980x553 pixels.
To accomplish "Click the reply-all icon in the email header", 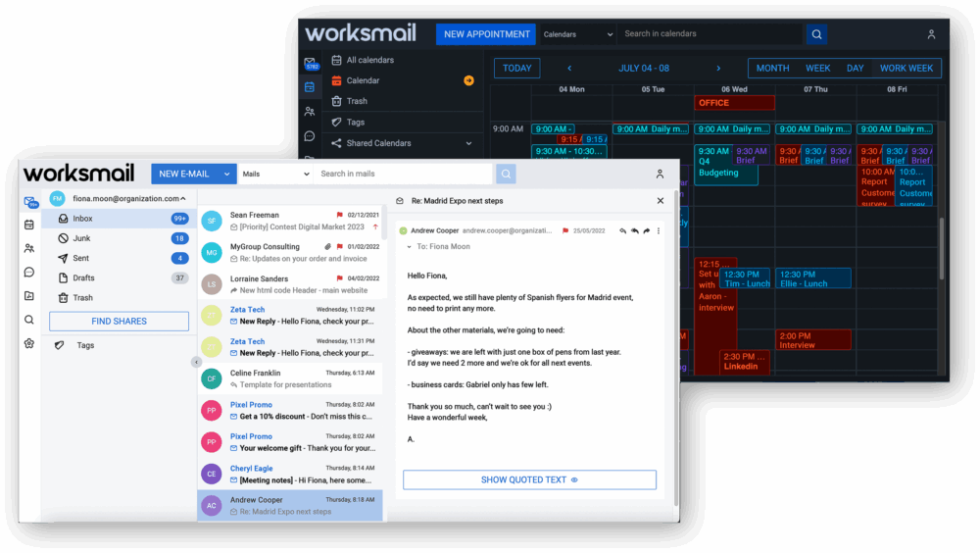I will (635, 231).
